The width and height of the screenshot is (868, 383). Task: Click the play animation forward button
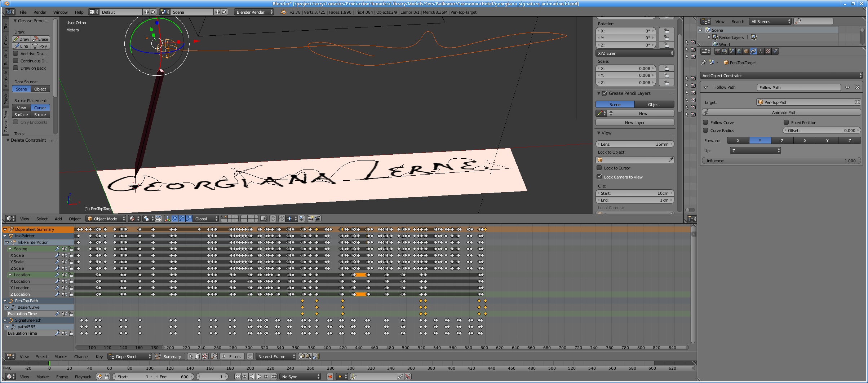pos(259,377)
